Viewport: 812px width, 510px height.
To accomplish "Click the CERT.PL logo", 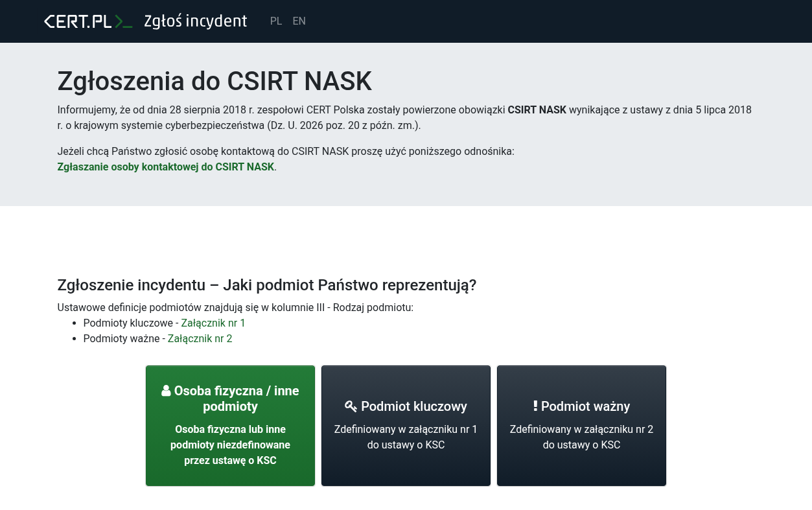I will pos(88,21).
